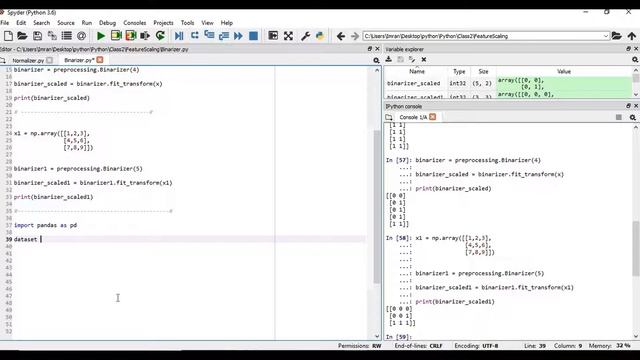Sort variables by Name column
The height and width of the screenshot is (360, 640).
point(417,71)
